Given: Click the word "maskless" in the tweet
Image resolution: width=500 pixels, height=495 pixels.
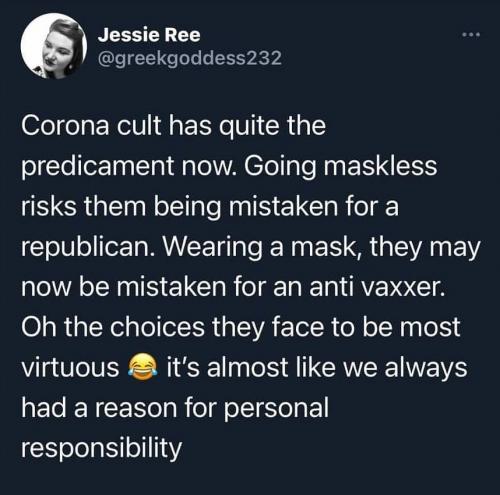Looking at the screenshot, I should (380, 166).
